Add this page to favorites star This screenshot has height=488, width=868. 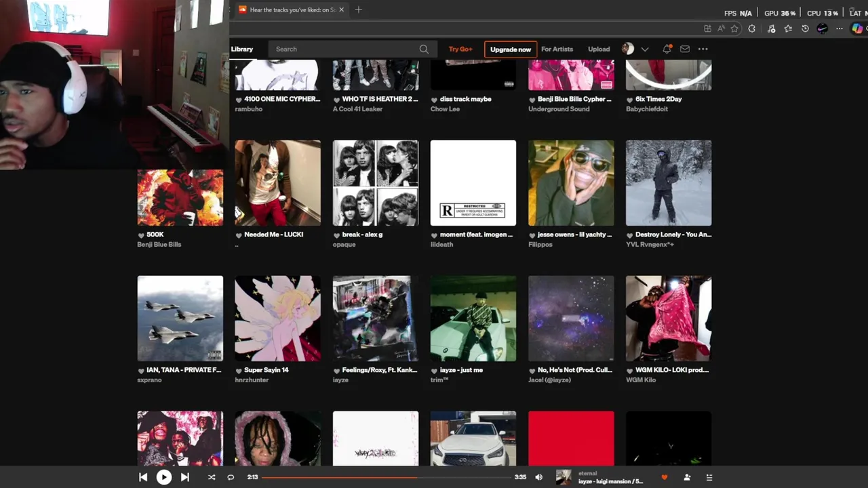(734, 28)
